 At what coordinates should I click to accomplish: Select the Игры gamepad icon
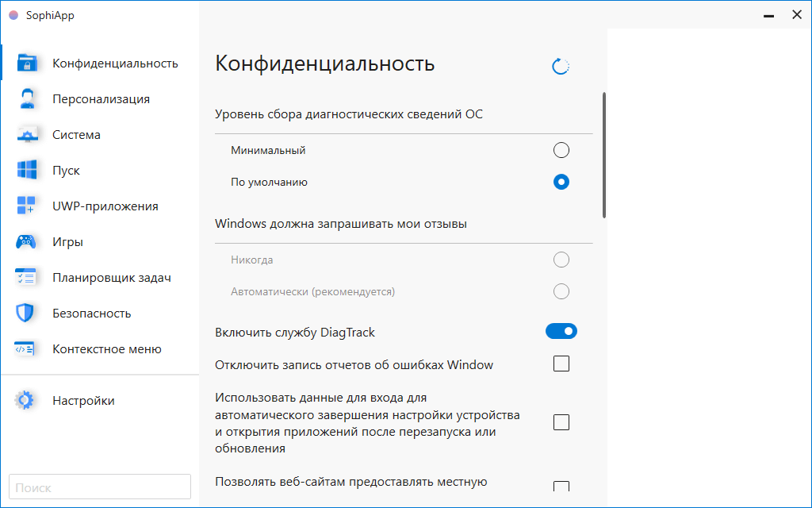[x=26, y=241]
